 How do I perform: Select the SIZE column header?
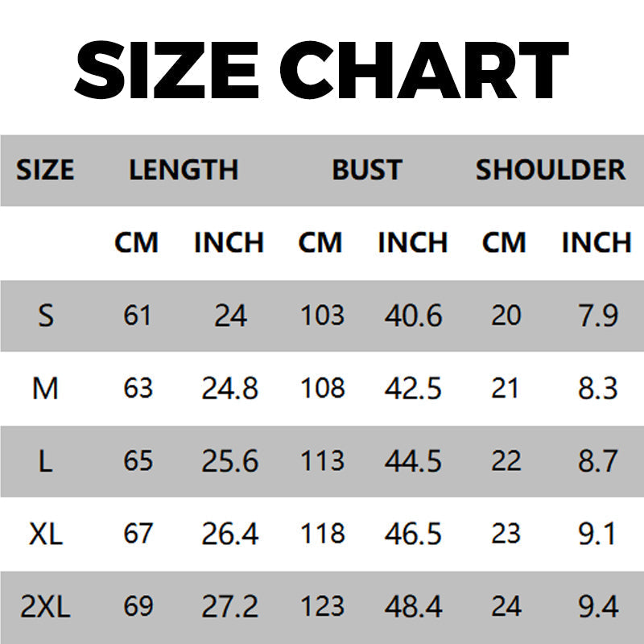click(45, 170)
